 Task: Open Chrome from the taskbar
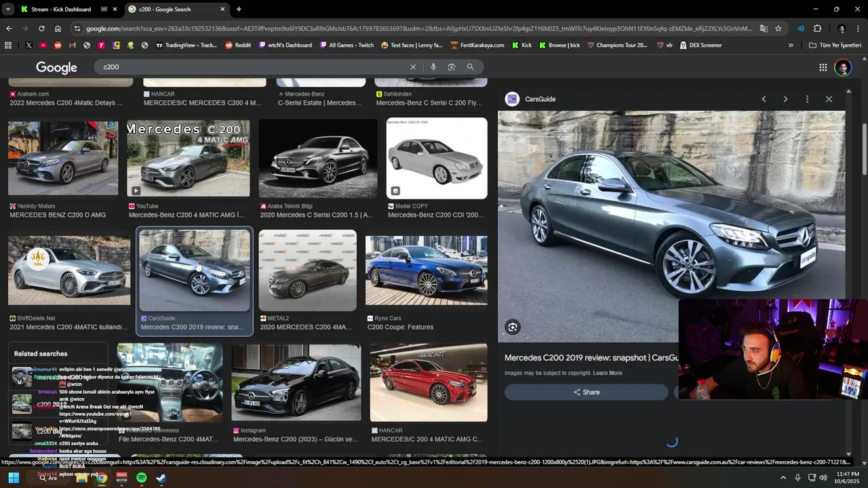point(101,478)
